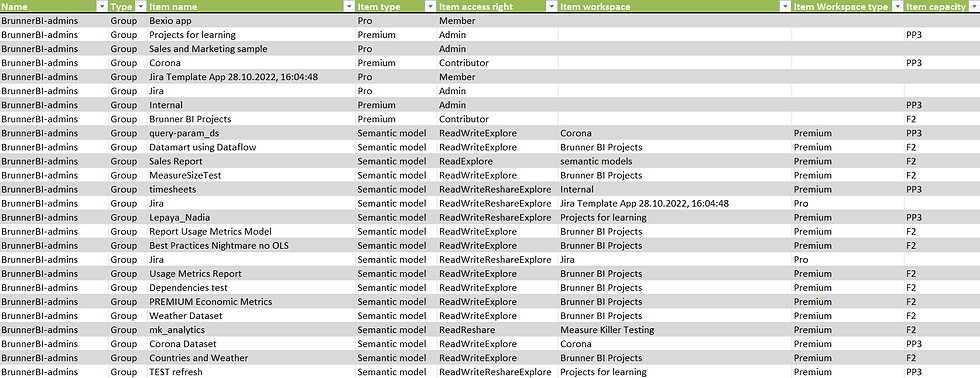Select 'Group' type in the Corona Dataset row
Viewport: 980px width, 378px height.
(x=128, y=344)
